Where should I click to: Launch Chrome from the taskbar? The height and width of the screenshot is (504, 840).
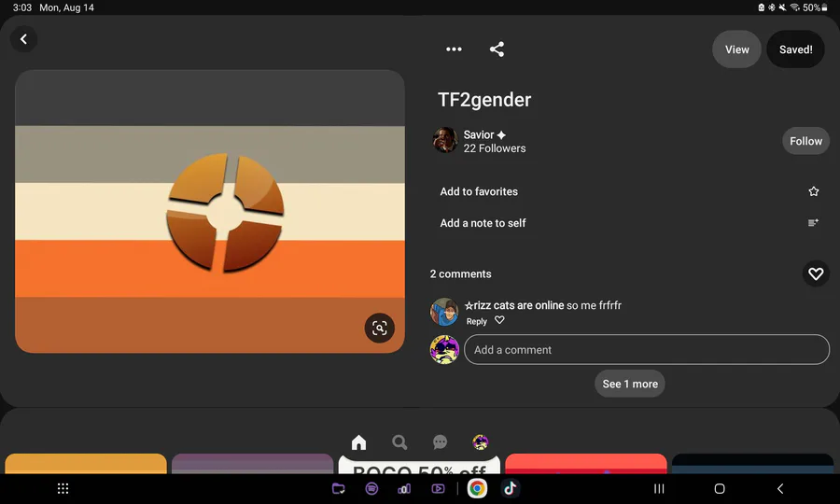[477, 488]
